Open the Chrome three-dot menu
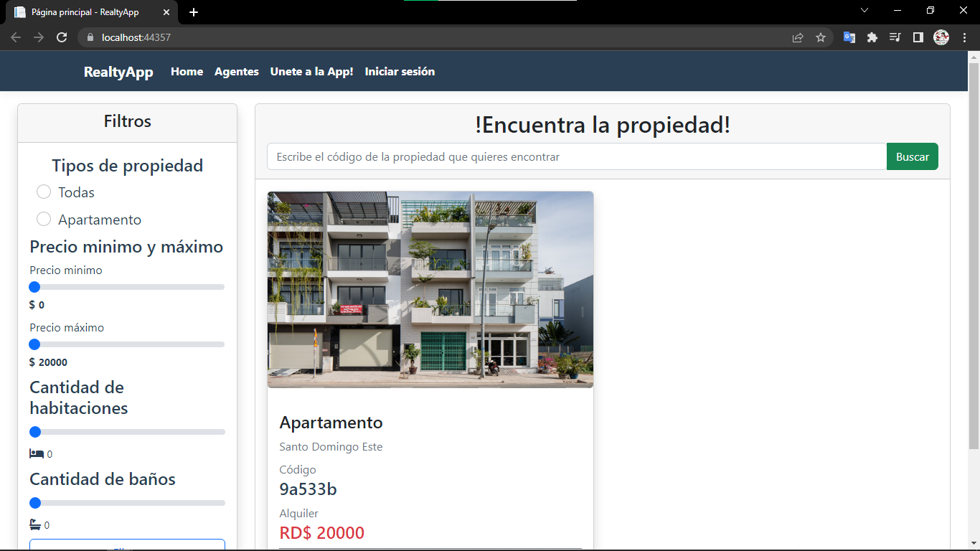The image size is (980, 551). coord(964,37)
